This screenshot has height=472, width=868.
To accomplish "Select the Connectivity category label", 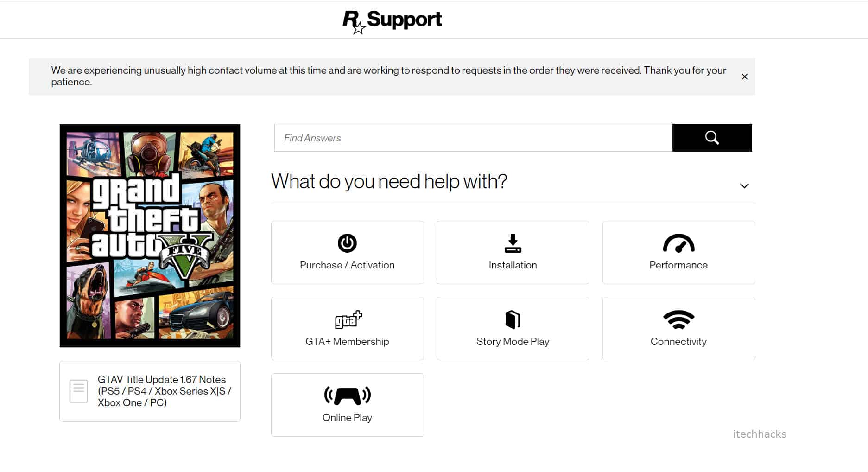I will tap(678, 342).
